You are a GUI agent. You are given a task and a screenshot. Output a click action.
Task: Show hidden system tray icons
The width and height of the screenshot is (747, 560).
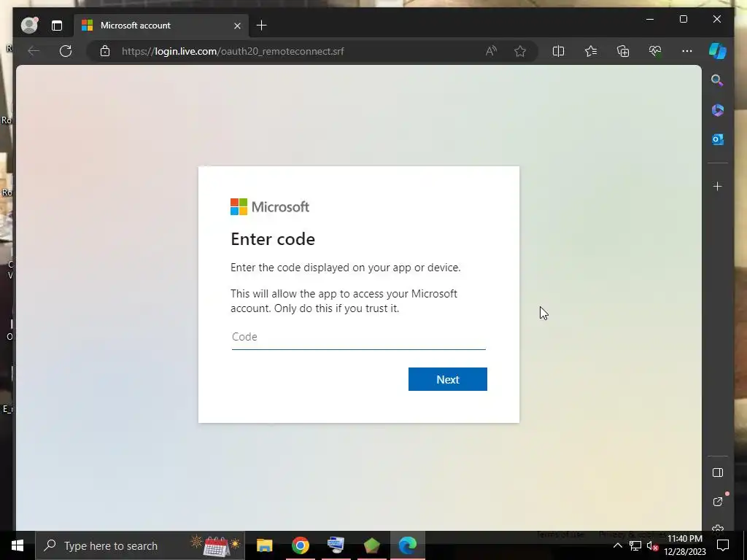coord(617,545)
